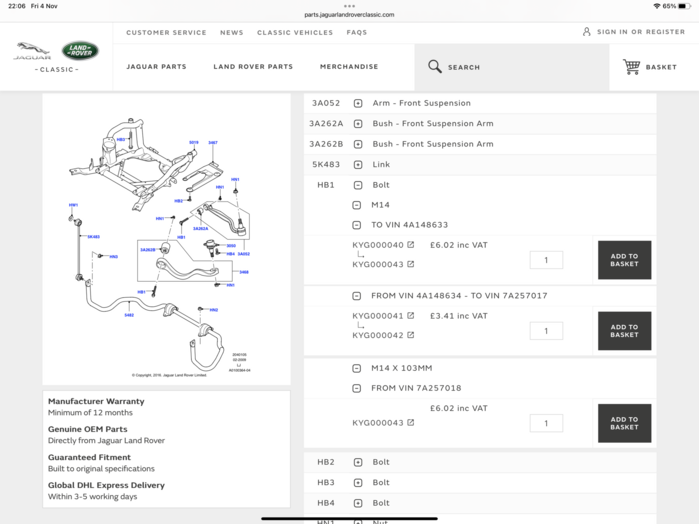Open the basket cart icon

(631, 67)
